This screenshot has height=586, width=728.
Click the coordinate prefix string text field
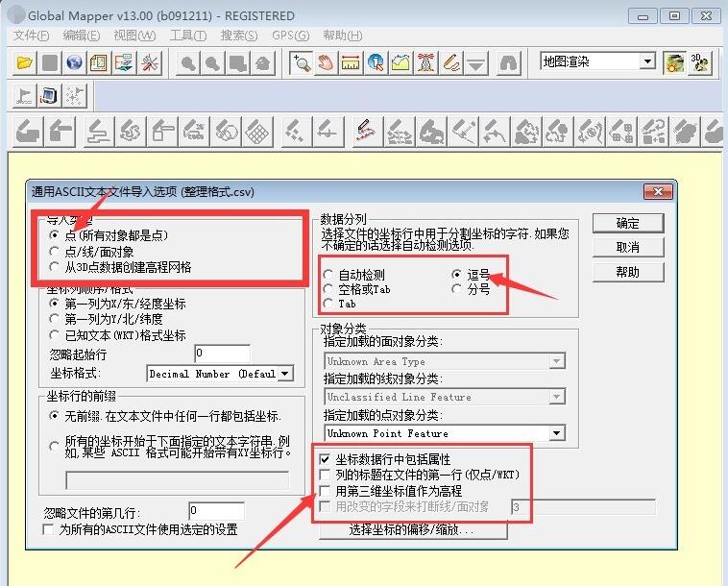177,480
